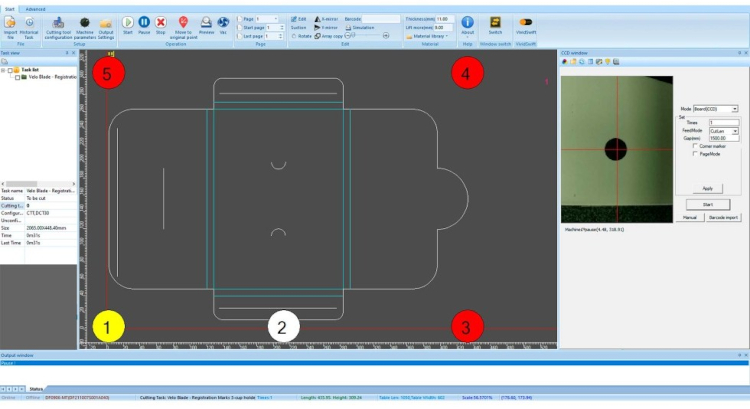Switch to the Advanced ribbon tab
The image size is (750, 409).
click(36, 7)
